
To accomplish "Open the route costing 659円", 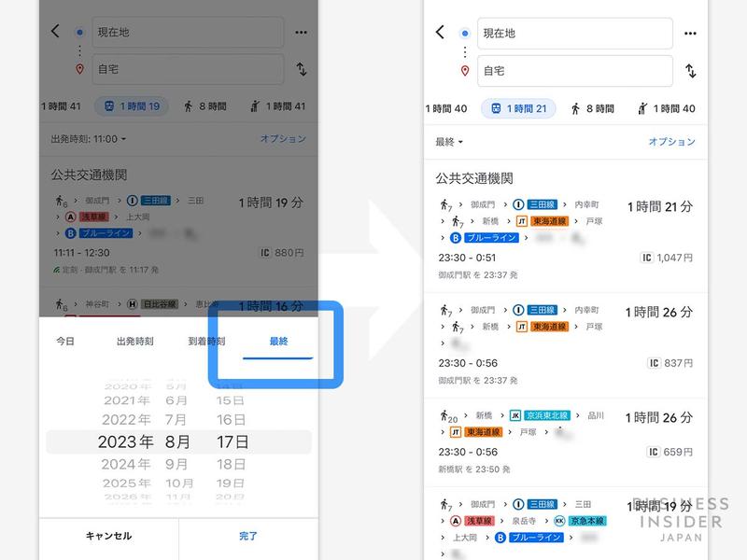I will pos(566,441).
